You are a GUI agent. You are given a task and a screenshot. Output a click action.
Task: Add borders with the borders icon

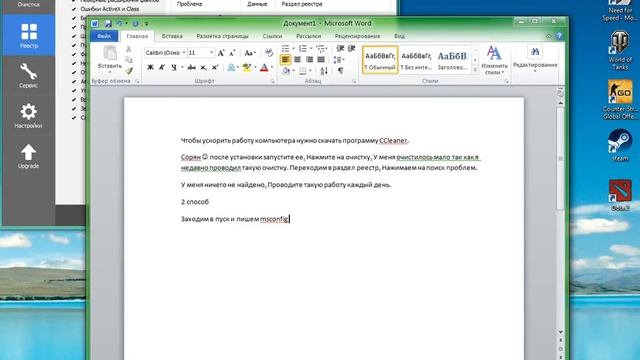pos(302,71)
